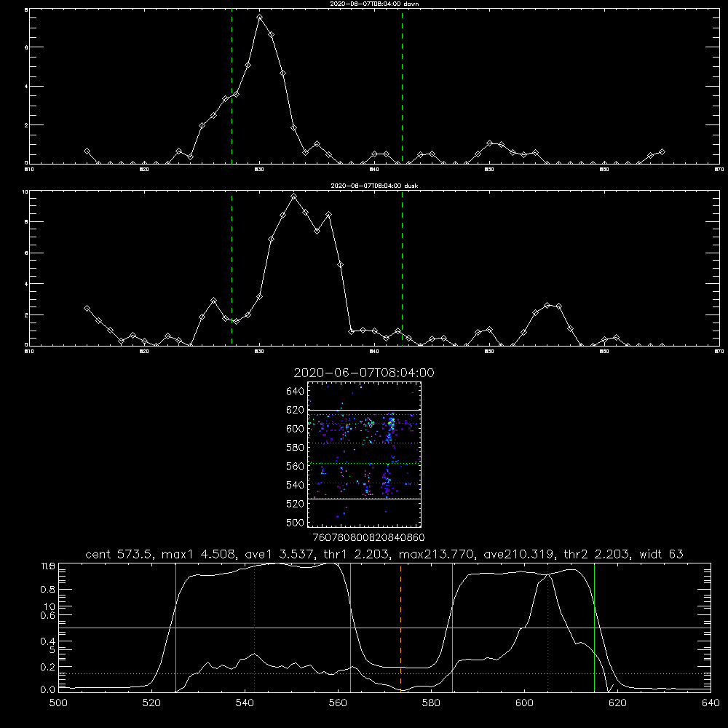Select the "widt 63" statistic text

[x=661, y=554]
